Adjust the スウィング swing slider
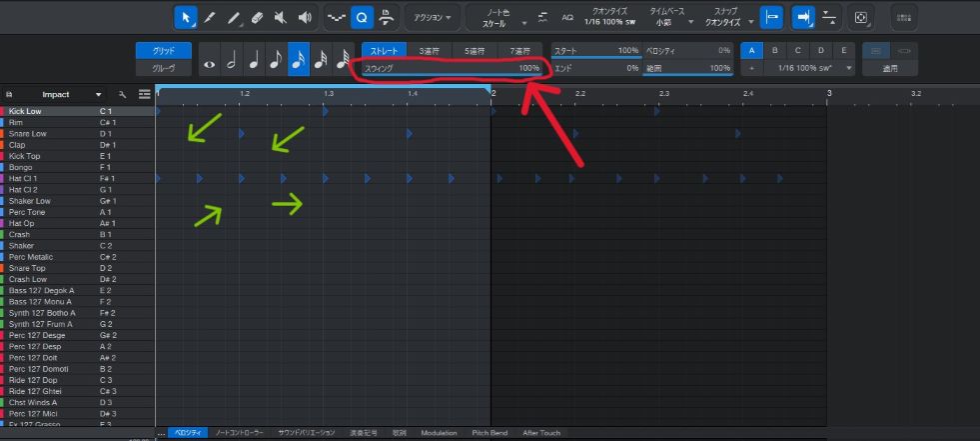Image resolution: width=980 pixels, height=441 pixels. point(452,68)
